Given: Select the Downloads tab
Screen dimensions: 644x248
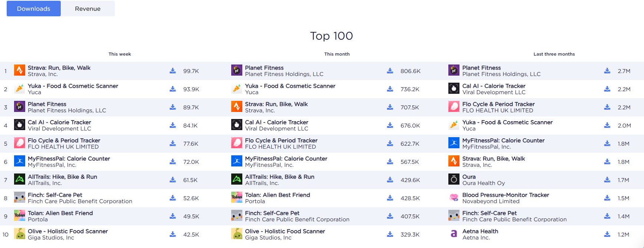Looking at the screenshot, I should click(x=33, y=9).
